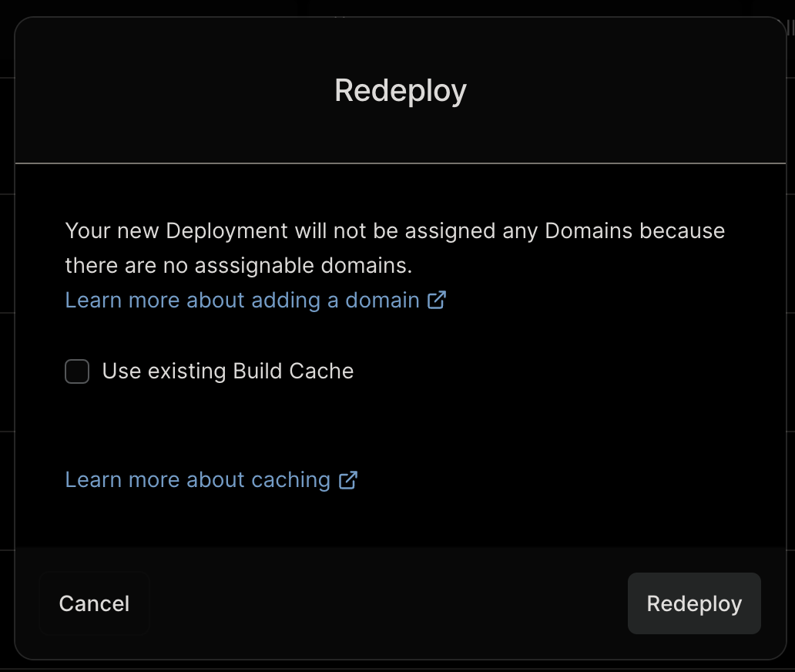Select the Use existing Build Cache label text
The height and width of the screenshot is (672, 795).
228,371
